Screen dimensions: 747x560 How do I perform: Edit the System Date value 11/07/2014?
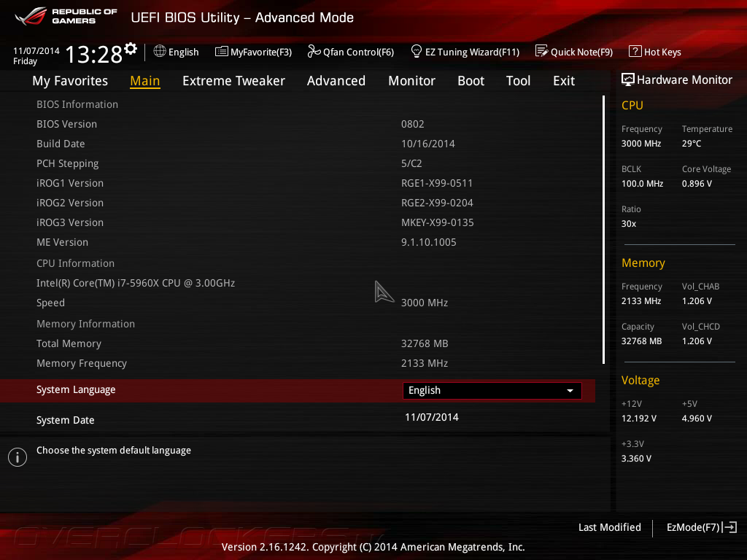coord(432,417)
